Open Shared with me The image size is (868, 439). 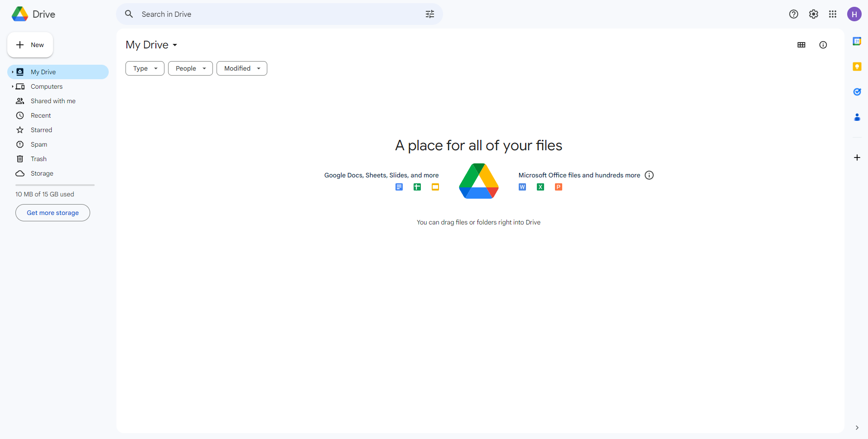pos(58,101)
